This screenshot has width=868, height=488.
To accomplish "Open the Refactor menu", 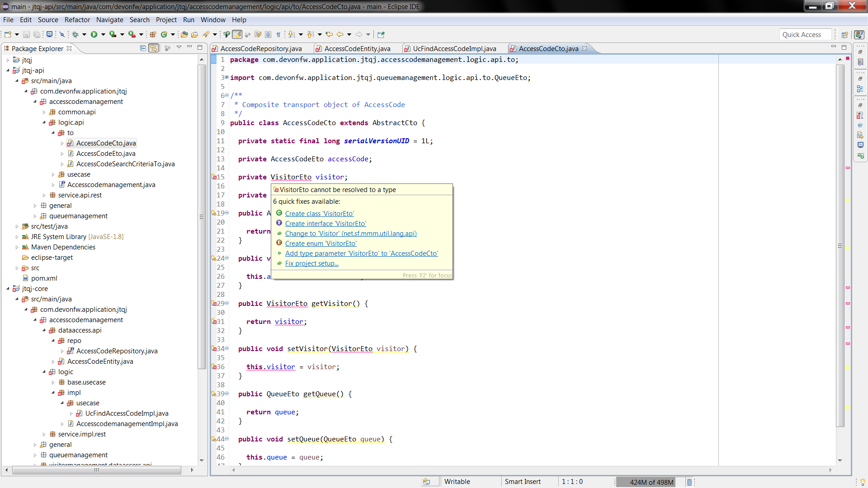I will point(77,20).
